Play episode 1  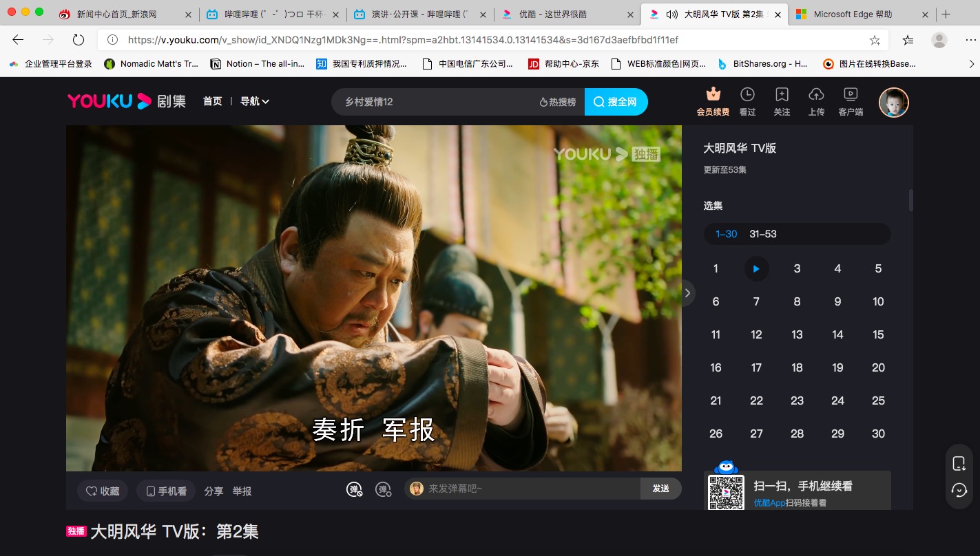point(716,268)
